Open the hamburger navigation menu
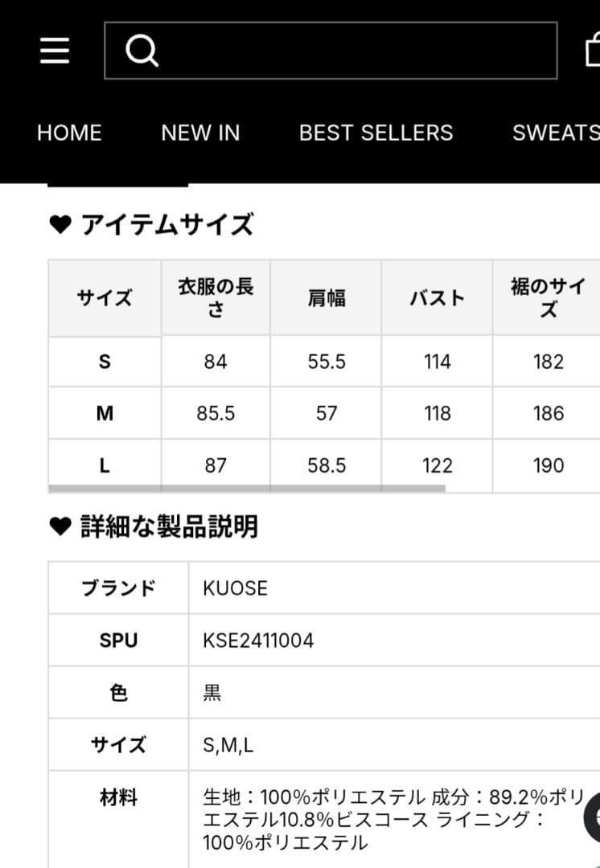The image size is (600, 868). click(x=53, y=51)
